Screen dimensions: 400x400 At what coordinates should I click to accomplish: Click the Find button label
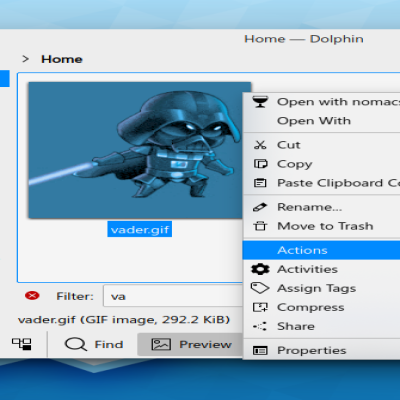pos(109,344)
